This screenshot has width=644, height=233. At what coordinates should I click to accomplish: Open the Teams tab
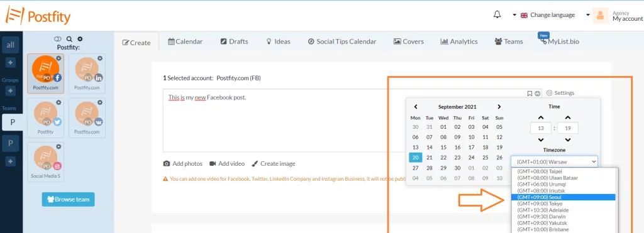pos(508,41)
